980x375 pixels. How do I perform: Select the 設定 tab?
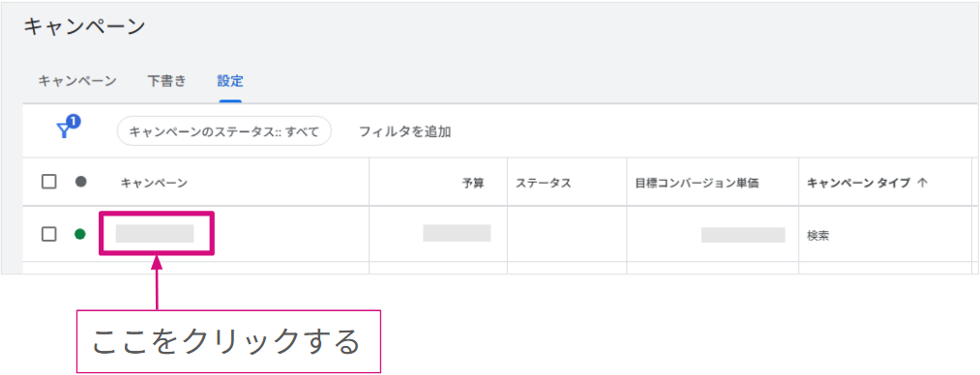coord(230,81)
